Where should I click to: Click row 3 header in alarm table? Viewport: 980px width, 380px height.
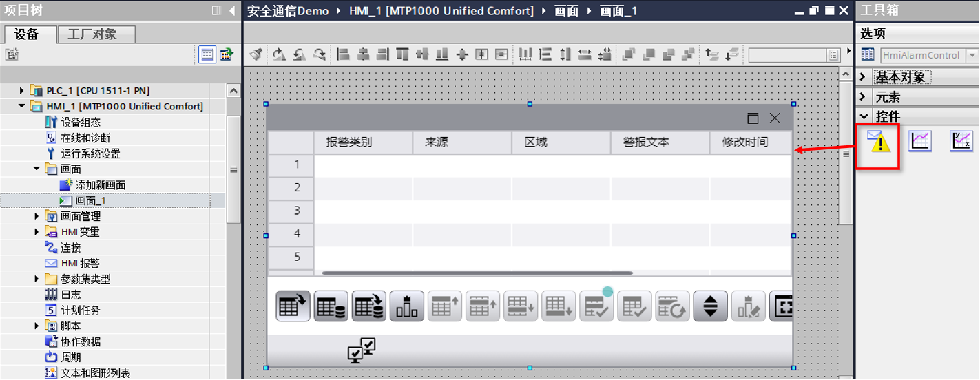[x=291, y=211]
